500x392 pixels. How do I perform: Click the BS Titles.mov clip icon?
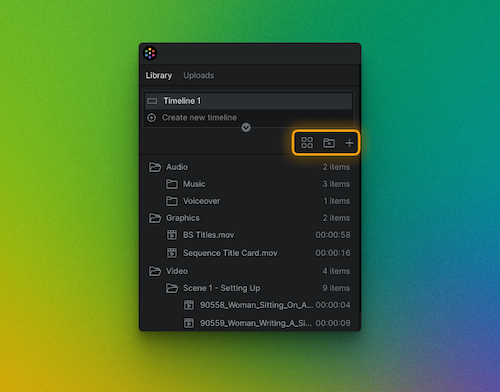point(172,235)
